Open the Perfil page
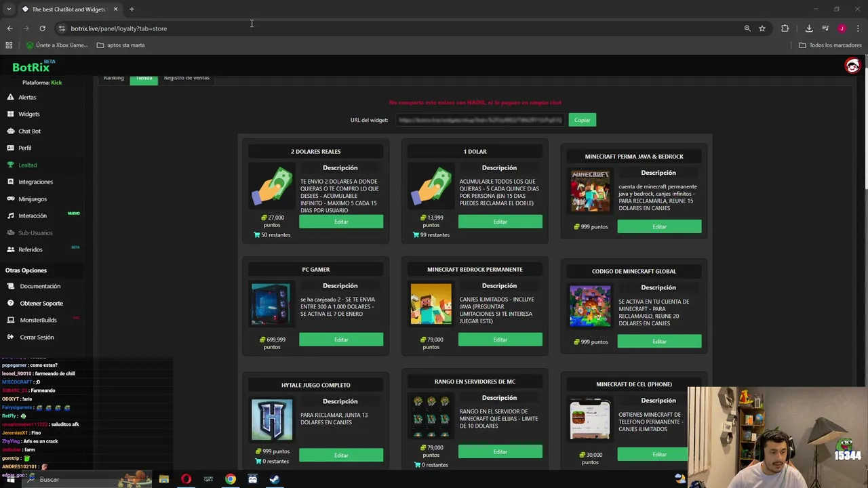 point(24,148)
